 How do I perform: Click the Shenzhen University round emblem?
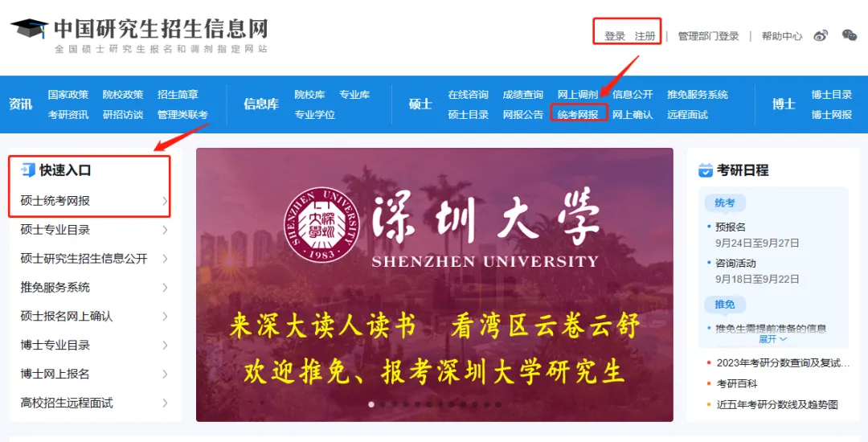pos(321,224)
